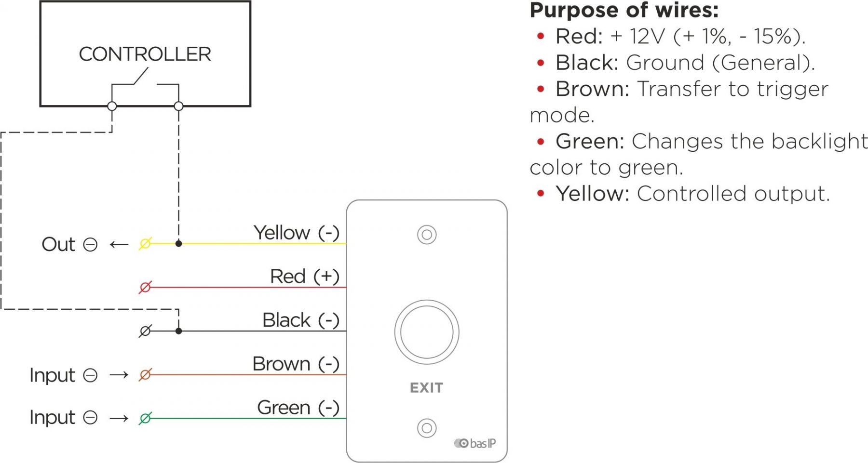Click the red wire terminal symbol
This screenshot has width=868, height=463.
(145, 288)
